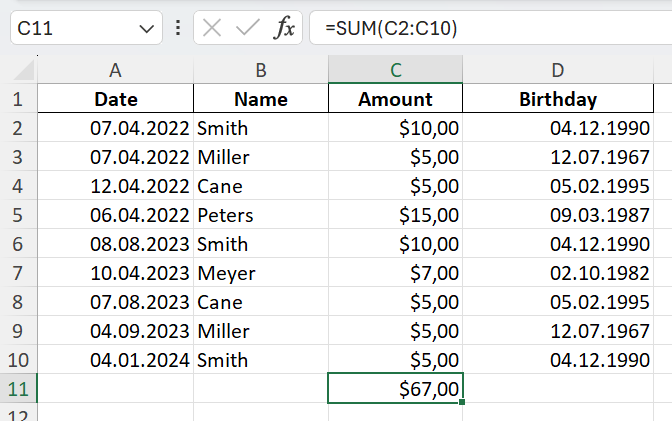The image size is (672, 421).
Task: Select birthday cell 02.10.1982
Action: (x=558, y=273)
